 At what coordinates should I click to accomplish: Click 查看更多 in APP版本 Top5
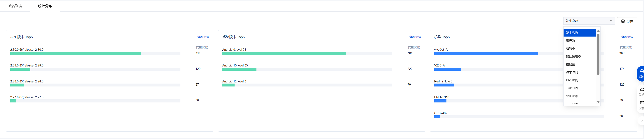(203, 37)
